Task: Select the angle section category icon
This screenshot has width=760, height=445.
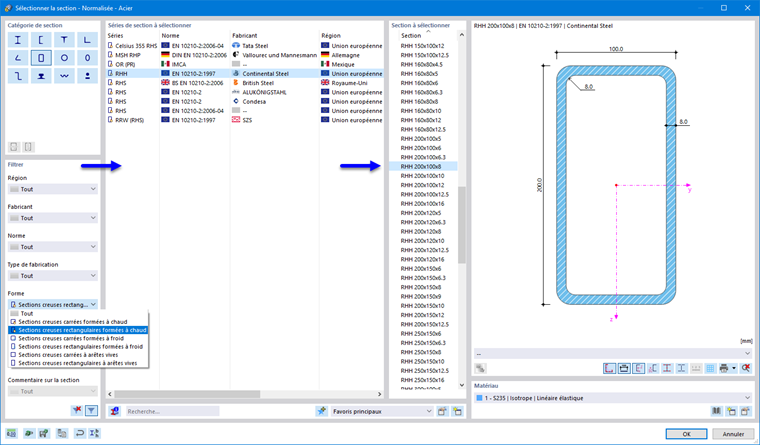Action: [18, 58]
